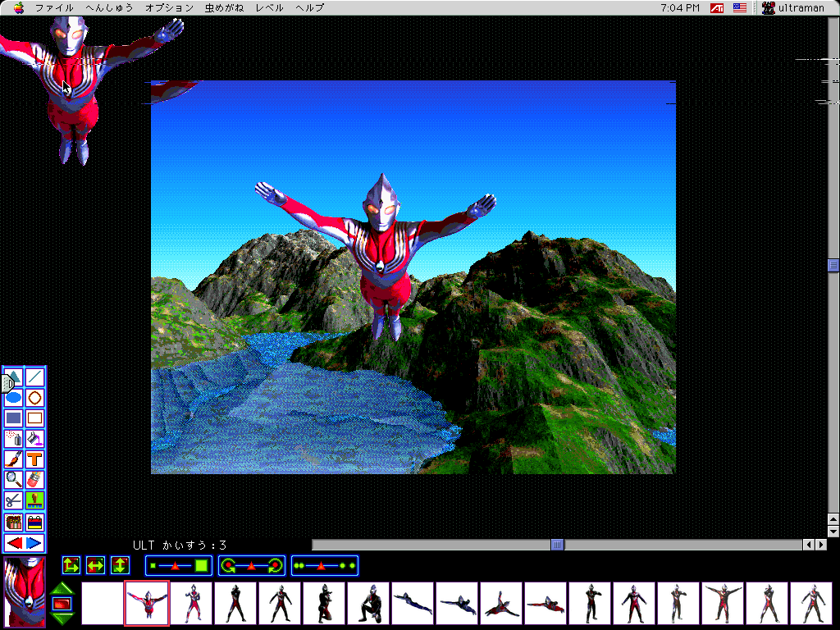Click the rotate-corner arrows stamp button
The image size is (840, 630).
pos(71,565)
